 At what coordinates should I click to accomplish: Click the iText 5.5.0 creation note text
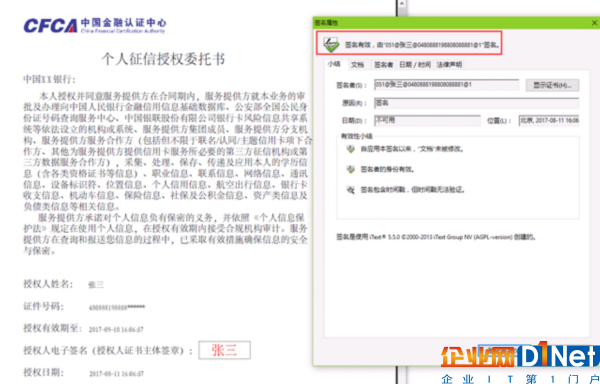436,237
